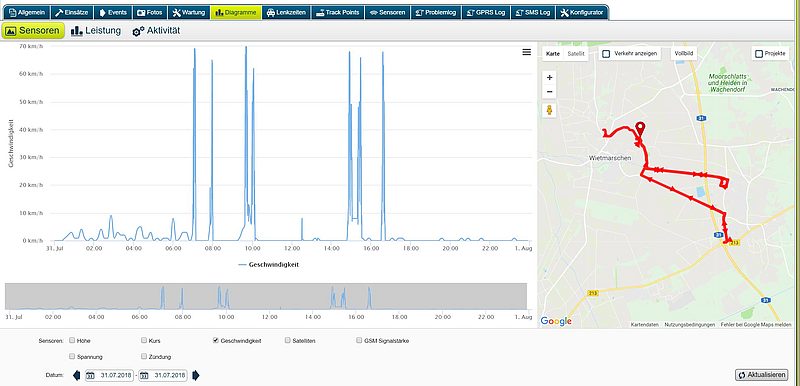Viewport: 800px width, 386px height.
Task: View the SMS Log tab
Action: coord(532,12)
